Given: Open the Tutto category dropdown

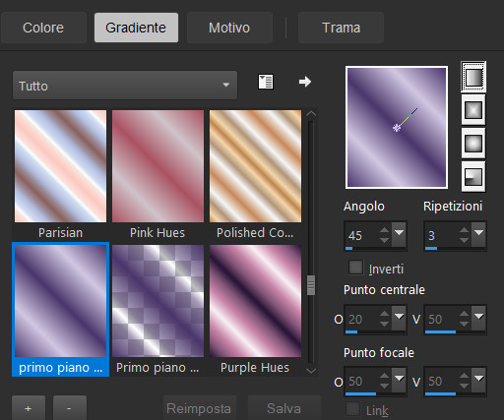Looking at the screenshot, I should (125, 86).
